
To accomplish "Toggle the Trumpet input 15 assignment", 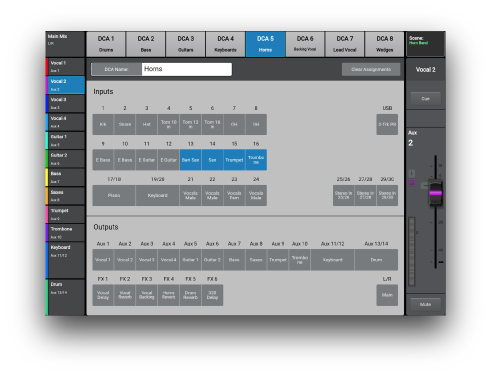I will click(x=234, y=160).
